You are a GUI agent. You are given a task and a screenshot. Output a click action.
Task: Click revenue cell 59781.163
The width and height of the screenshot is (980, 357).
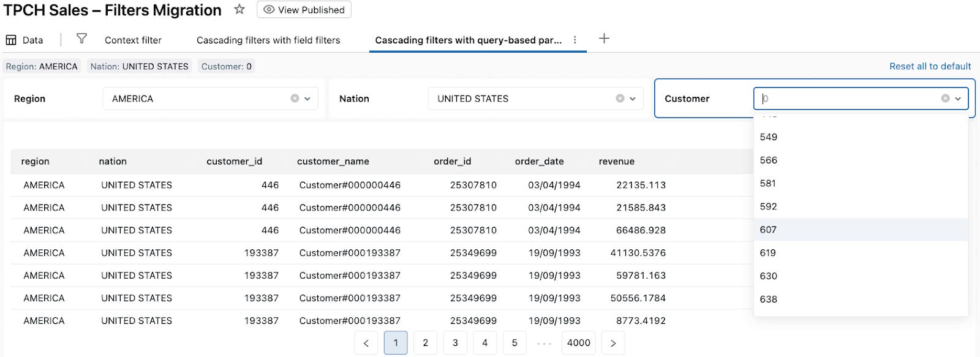(641, 276)
